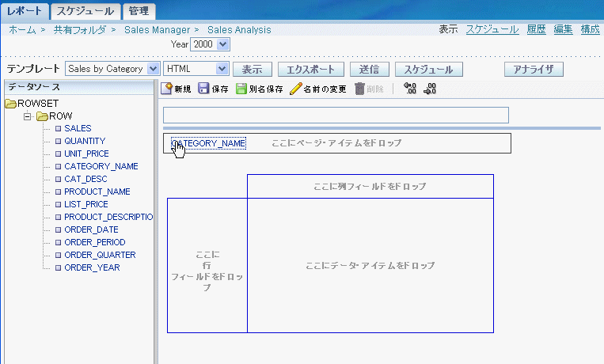
Task: Click the data item drop zone
Action: (370, 265)
